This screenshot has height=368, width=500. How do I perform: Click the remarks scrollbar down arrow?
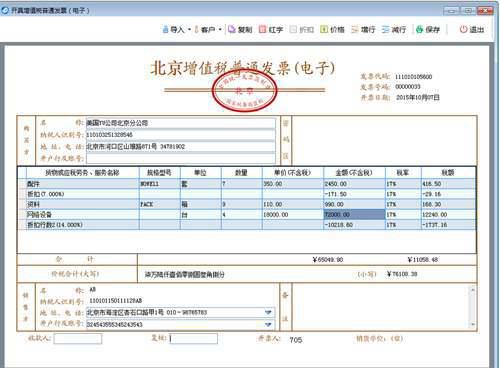pos(473,324)
